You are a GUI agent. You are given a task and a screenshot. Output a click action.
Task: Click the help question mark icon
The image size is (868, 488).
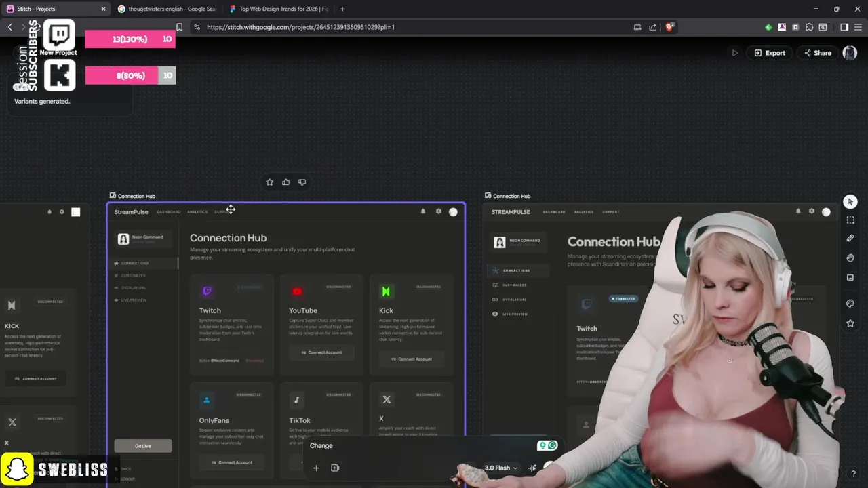click(854, 474)
